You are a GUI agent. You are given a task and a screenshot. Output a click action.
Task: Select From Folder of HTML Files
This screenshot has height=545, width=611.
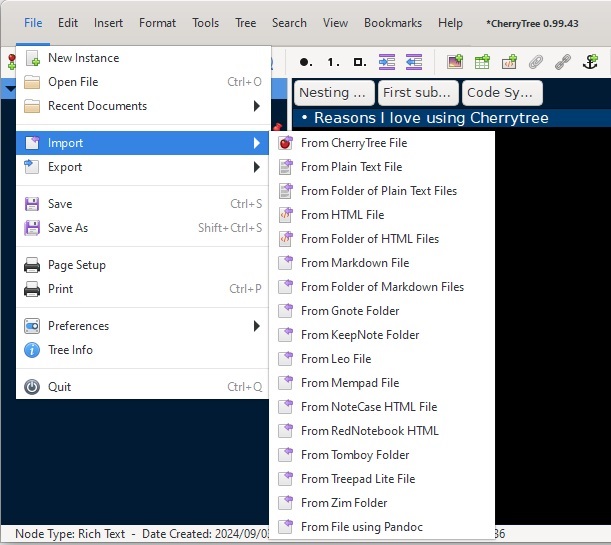(x=382, y=239)
